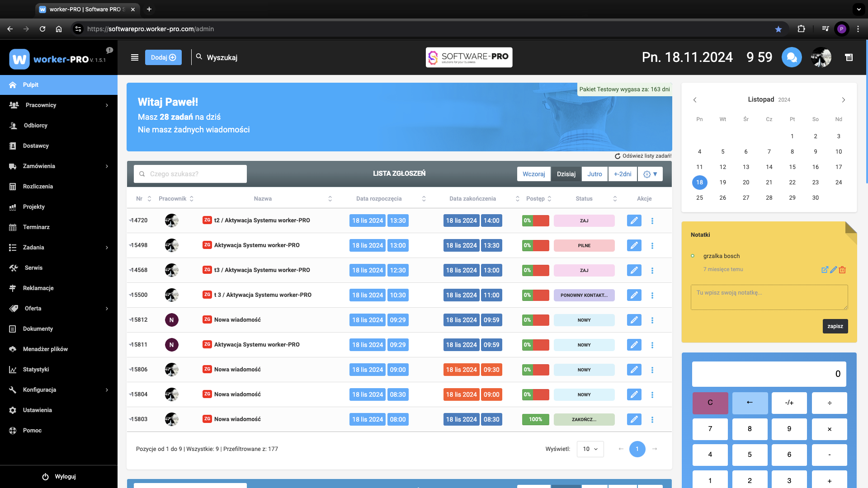Open the news panel icon at top right

coord(849,57)
